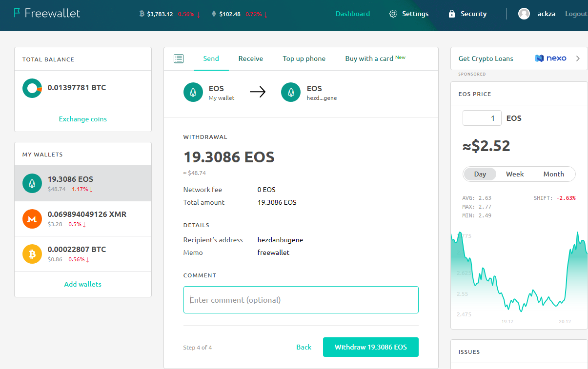The image size is (588, 369).
Task: Click the memo value freewallet
Action: click(x=273, y=252)
